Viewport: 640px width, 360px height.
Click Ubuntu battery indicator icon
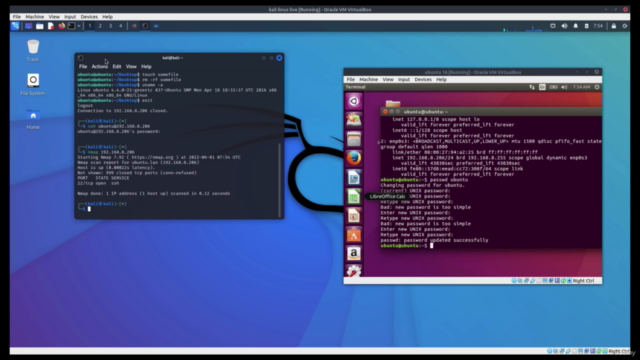click(553, 87)
